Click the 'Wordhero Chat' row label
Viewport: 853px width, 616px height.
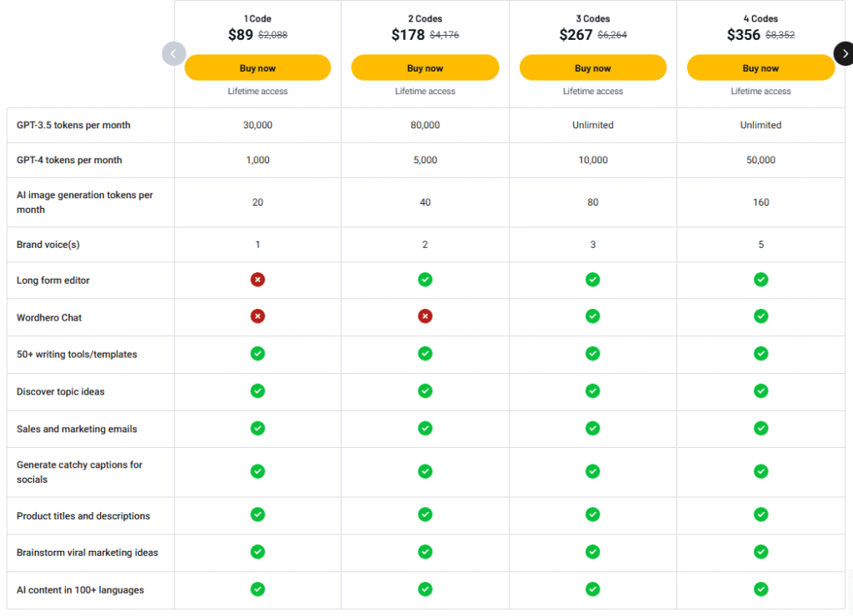[x=49, y=317]
